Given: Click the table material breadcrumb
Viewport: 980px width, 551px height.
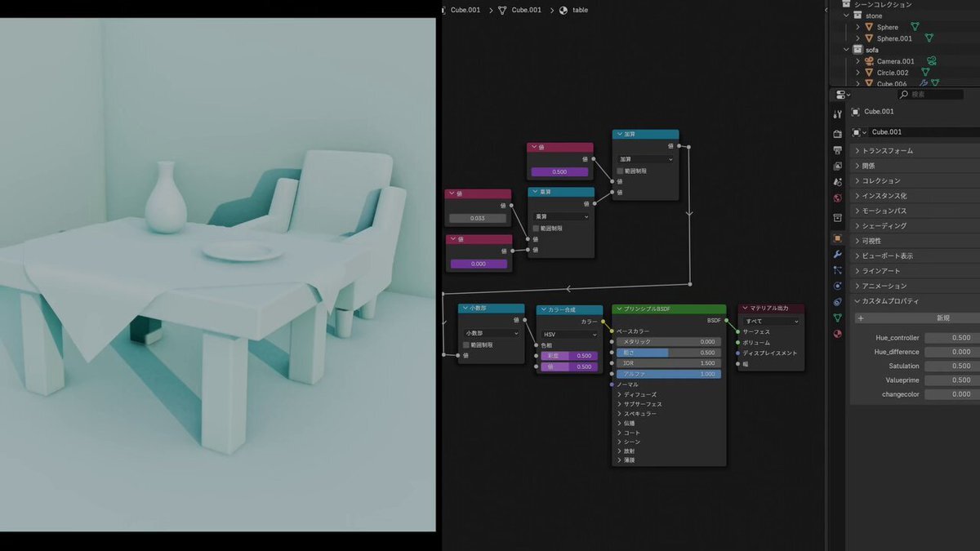Looking at the screenshot, I should point(579,10).
